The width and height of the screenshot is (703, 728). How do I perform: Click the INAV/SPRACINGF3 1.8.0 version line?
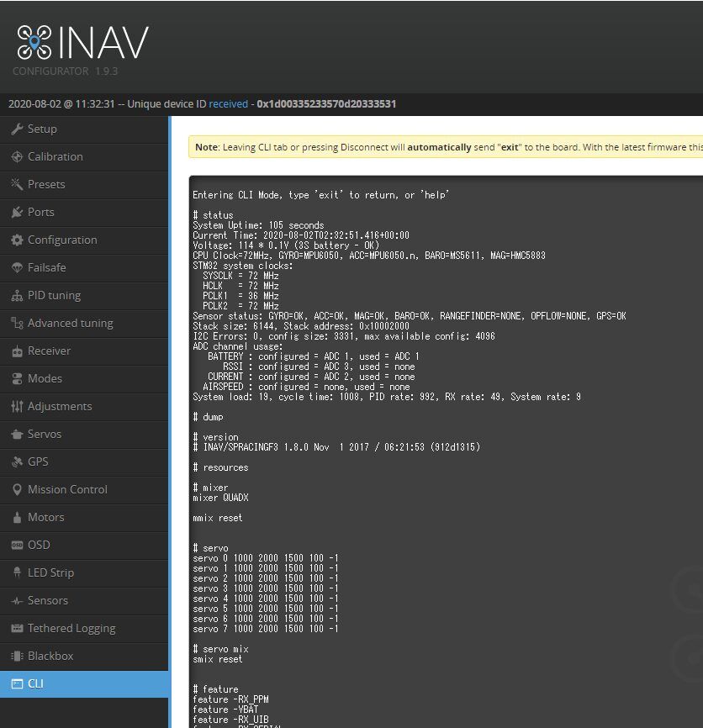coord(336,447)
